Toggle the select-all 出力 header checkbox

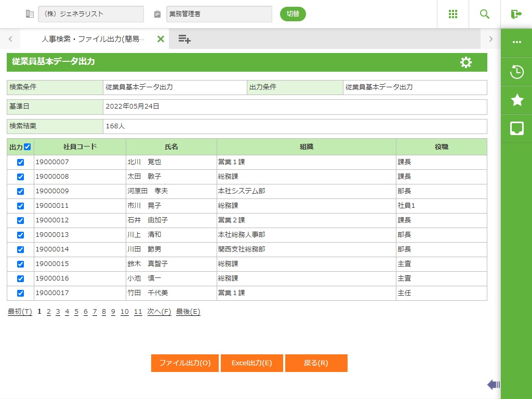pos(28,147)
